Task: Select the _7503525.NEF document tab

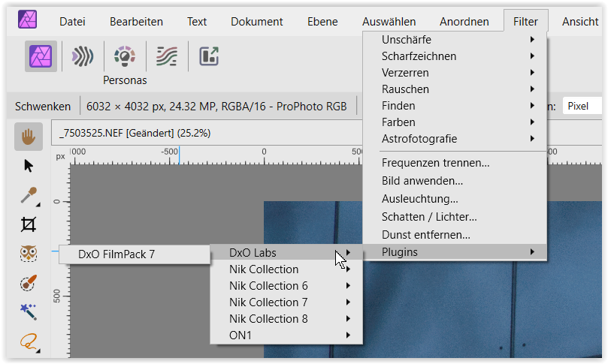Action: (x=135, y=133)
